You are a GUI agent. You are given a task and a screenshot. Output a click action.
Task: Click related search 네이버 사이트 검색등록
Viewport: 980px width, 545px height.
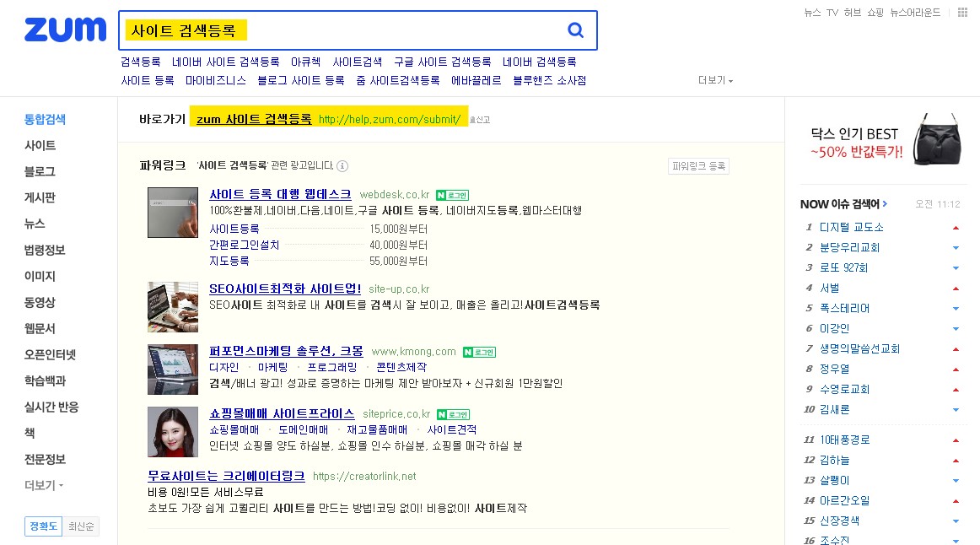point(226,62)
